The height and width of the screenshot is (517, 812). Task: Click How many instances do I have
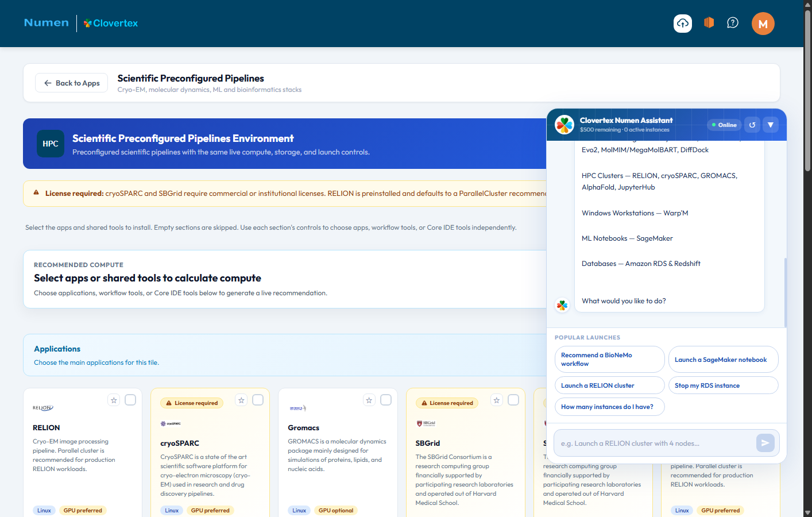pos(609,407)
